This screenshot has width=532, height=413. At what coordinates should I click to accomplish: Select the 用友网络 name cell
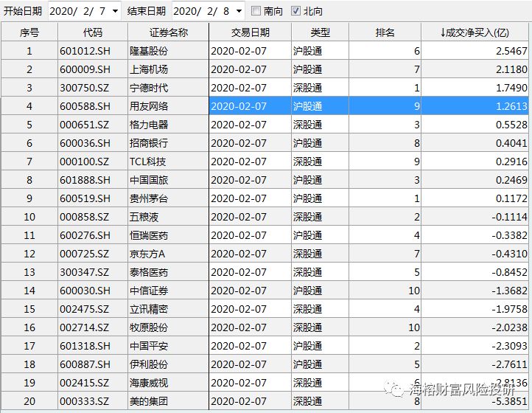[x=168, y=106]
